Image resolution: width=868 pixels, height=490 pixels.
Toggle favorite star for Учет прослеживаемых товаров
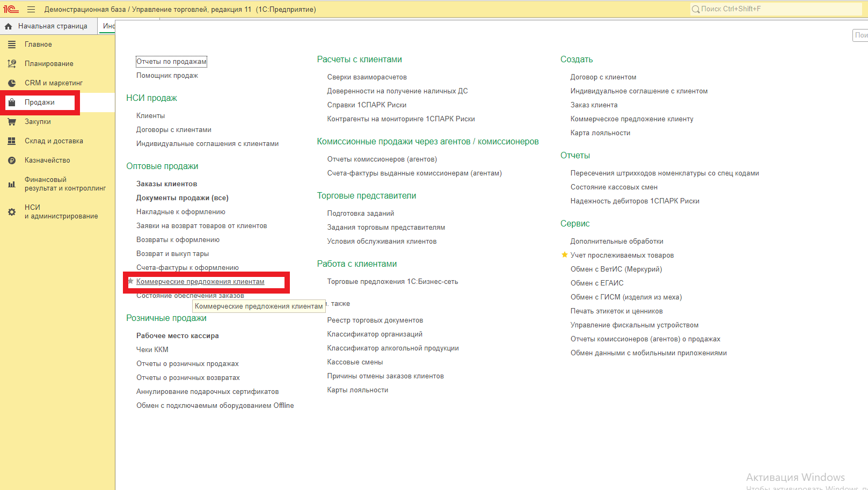pos(564,255)
